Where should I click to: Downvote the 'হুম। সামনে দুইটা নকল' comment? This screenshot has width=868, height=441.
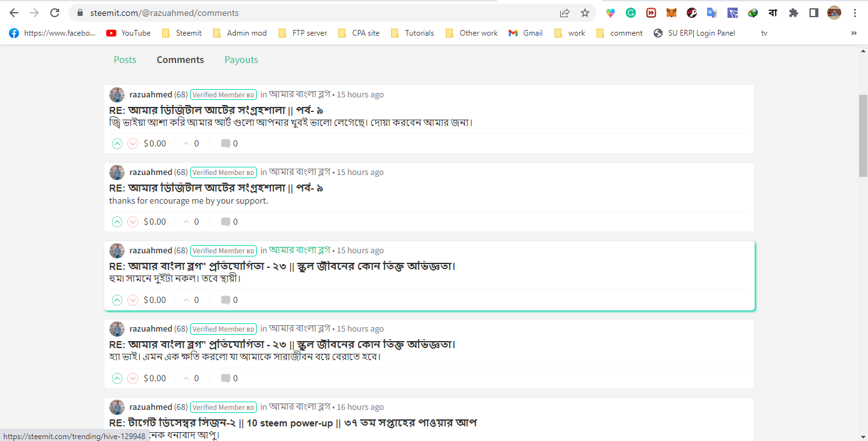(133, 300)
